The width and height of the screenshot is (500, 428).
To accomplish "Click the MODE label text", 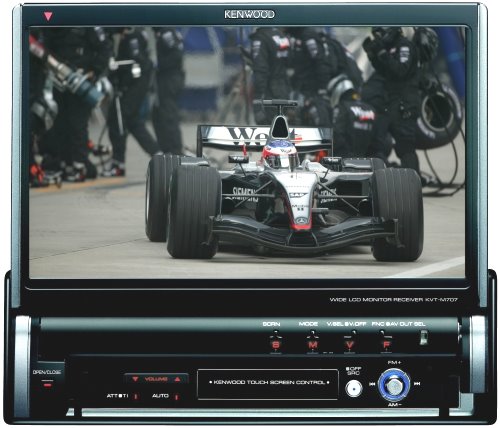I will (x=308, y=324).
